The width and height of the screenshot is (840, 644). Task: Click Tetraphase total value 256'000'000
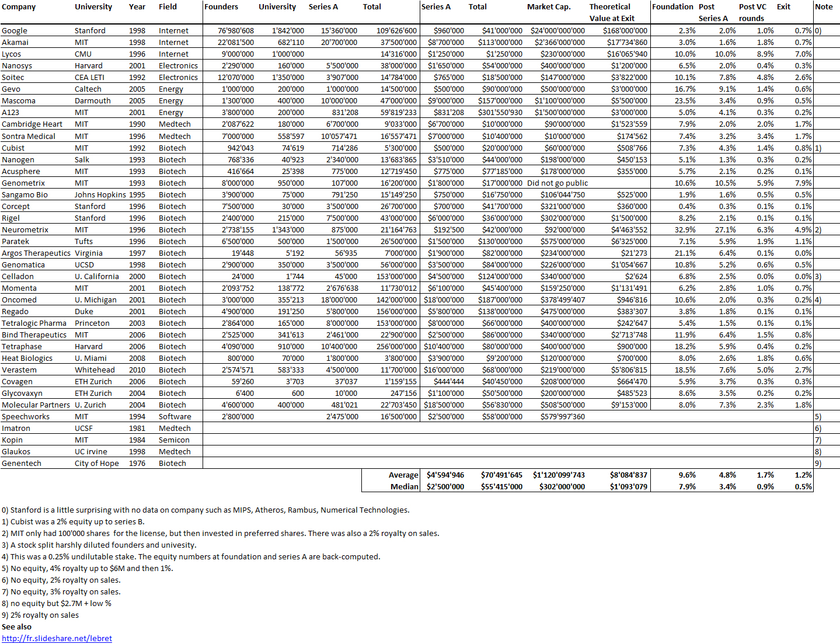[399, 346]
